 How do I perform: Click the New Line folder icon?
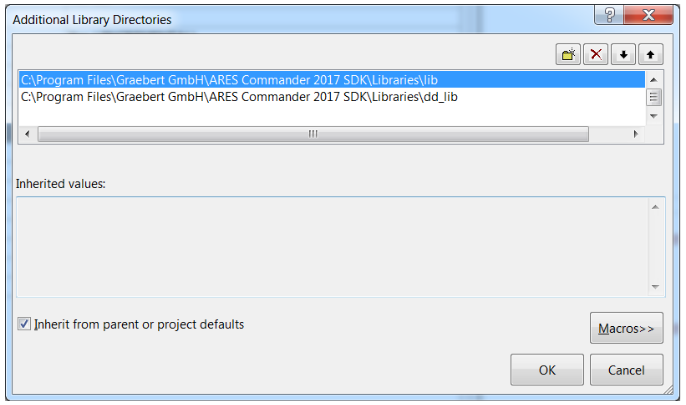568,54
